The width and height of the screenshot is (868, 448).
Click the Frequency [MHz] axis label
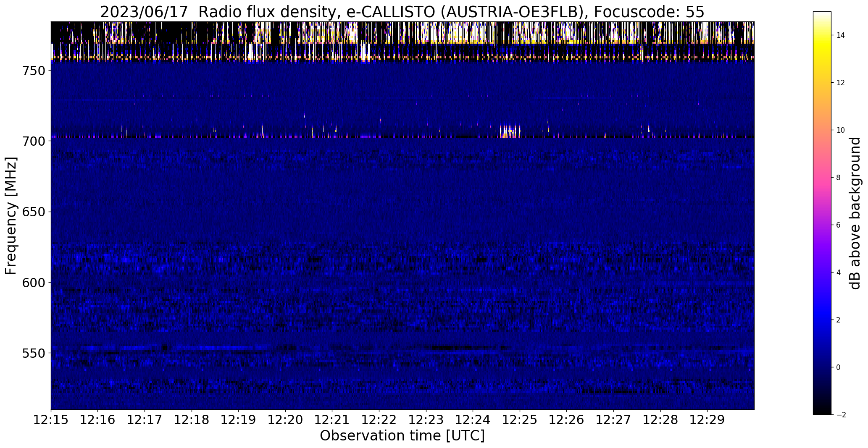click(11, 216)
